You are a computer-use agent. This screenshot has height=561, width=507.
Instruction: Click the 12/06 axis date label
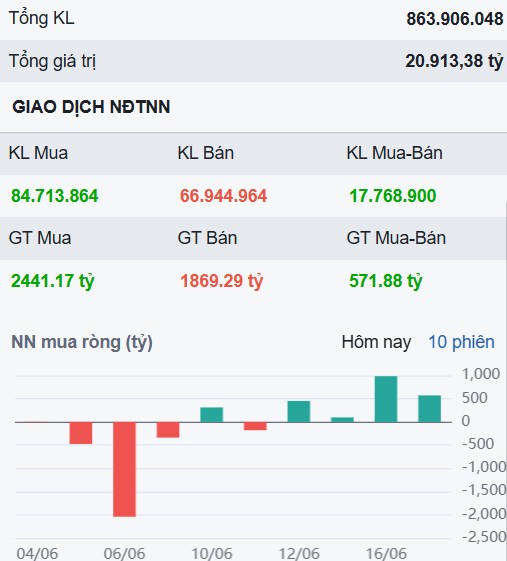click(299, 553)
